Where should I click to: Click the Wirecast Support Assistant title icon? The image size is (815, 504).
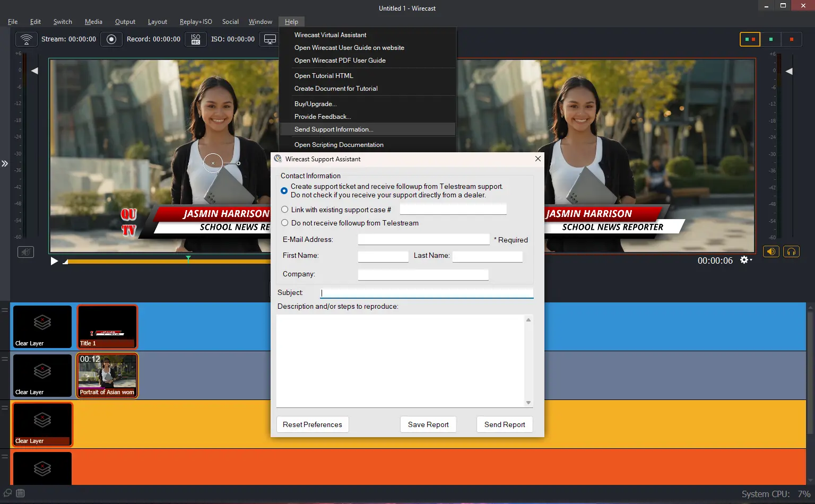pyautogui.click(x=278, y=159)
